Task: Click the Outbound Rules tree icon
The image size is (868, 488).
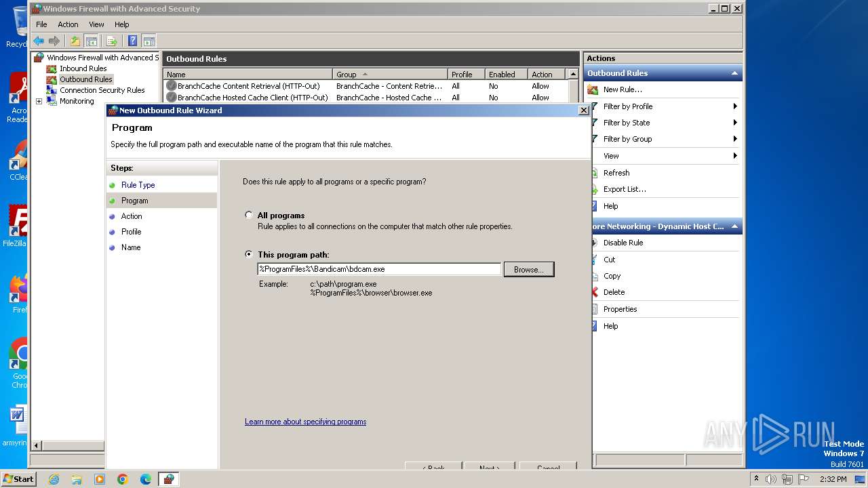Action: [x=52, y=79]
